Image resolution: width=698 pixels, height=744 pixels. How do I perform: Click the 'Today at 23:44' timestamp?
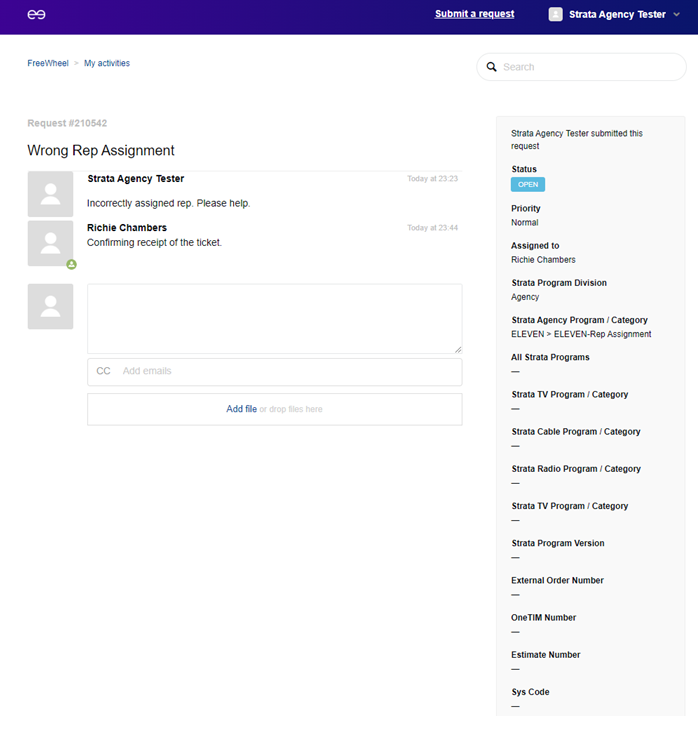(x=432, y=228)
